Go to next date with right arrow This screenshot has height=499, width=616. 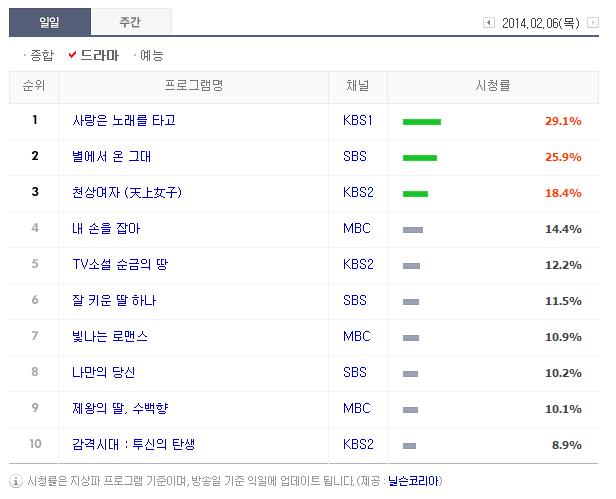point(593,22)
